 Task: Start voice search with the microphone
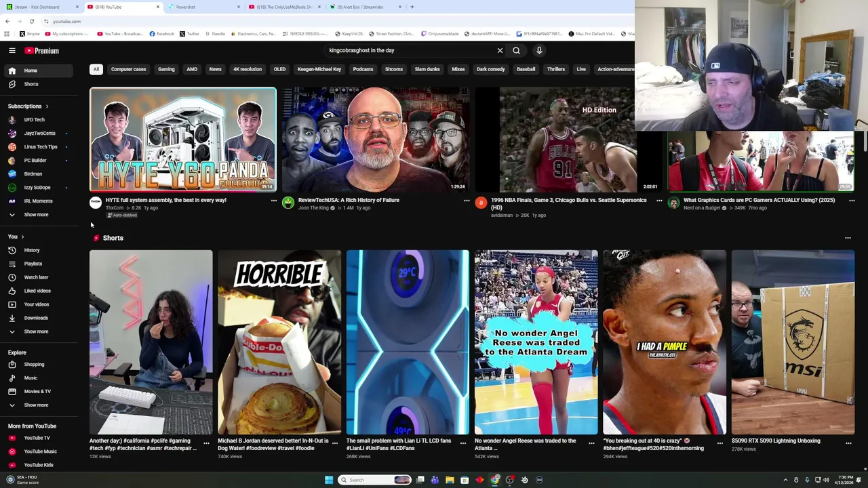539,50
